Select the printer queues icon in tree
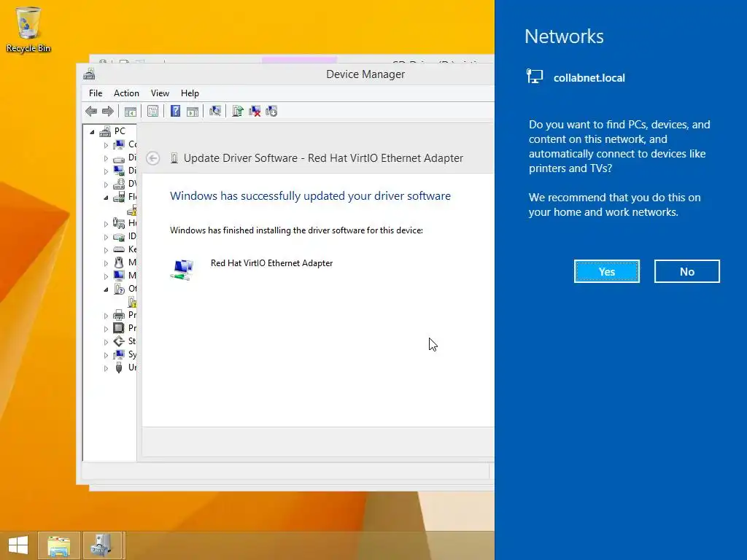This screenshot has height=560, width=747. coord(119,315)
